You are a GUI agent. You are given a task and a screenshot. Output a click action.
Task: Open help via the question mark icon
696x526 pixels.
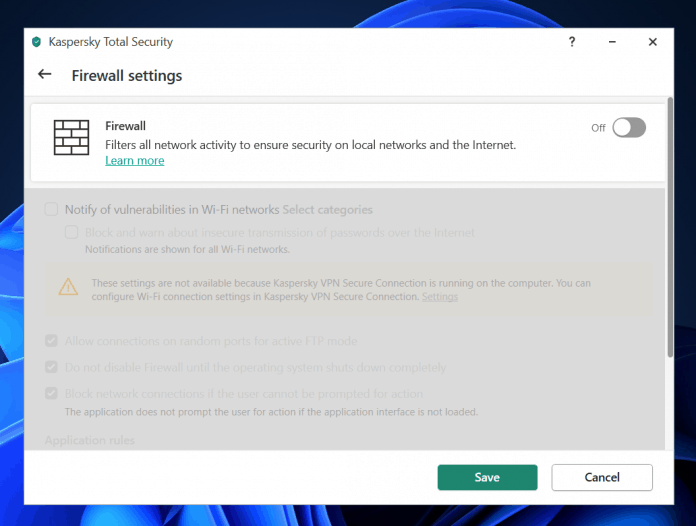tap(572, 42)
